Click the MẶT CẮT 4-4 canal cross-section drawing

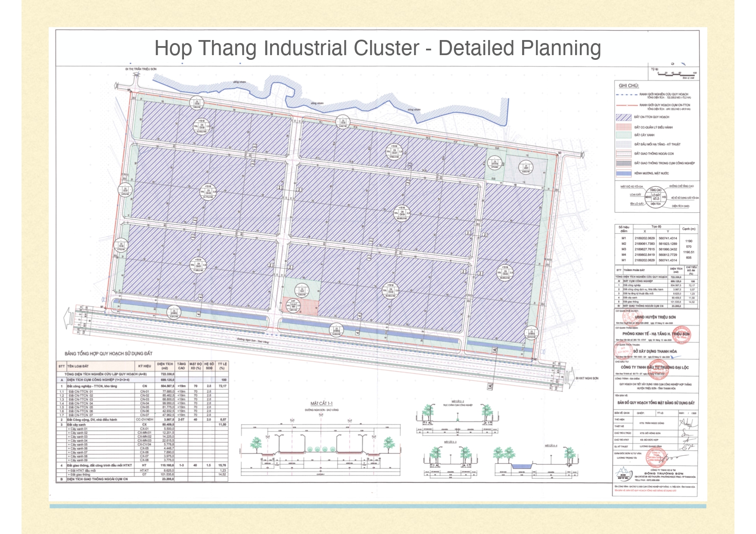click(x=534, y=463)
